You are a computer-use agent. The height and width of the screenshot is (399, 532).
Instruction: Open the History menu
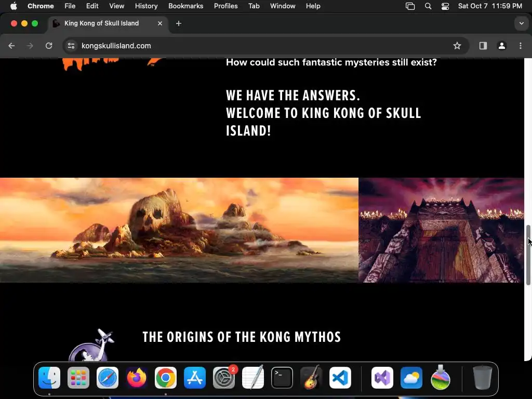click(x=146, y=6)
